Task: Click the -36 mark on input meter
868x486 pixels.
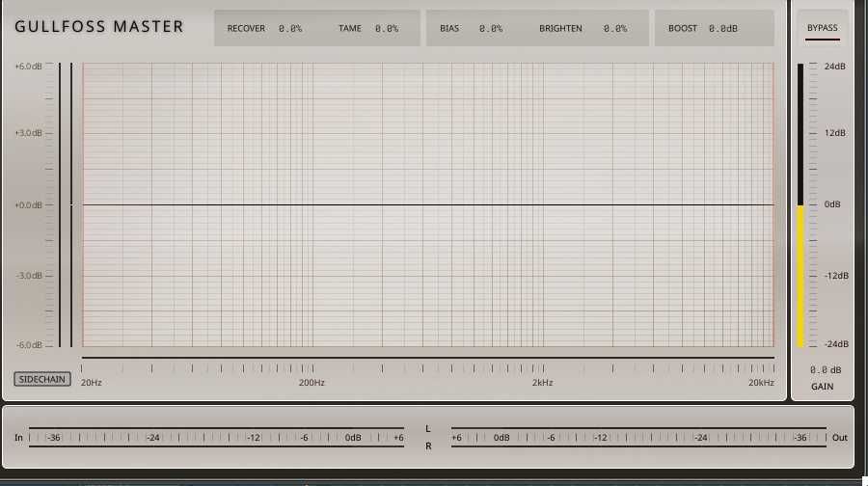Action: point(54,437)
